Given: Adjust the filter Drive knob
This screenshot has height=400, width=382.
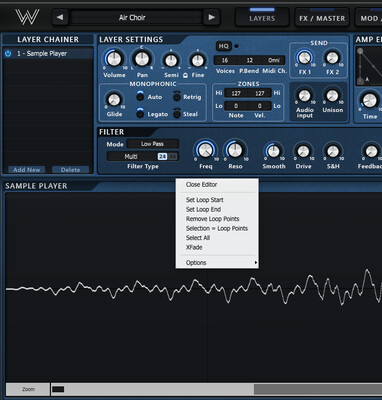Looking at the screenshot, I should [303, 151].
